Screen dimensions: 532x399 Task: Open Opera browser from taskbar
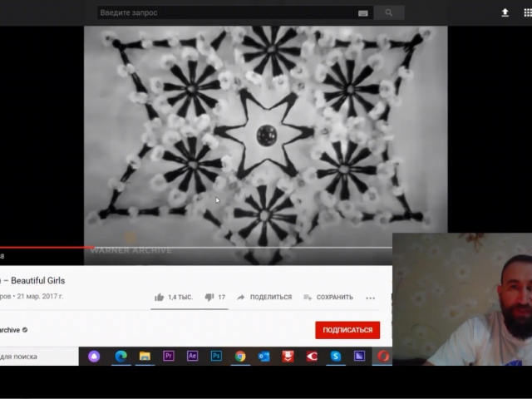click(383, 357)
